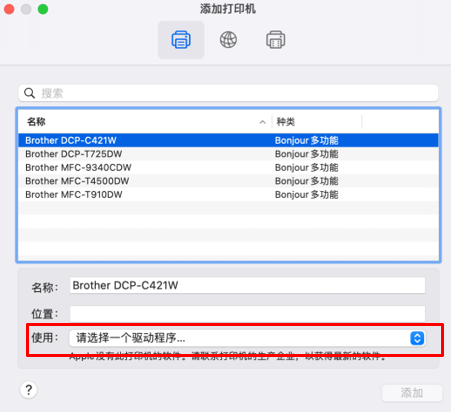The width and height of the screenshot is (451, 412).
Task: Pick Brother MFC-T910DW printer entry
Action: click(x=228, y=195)
